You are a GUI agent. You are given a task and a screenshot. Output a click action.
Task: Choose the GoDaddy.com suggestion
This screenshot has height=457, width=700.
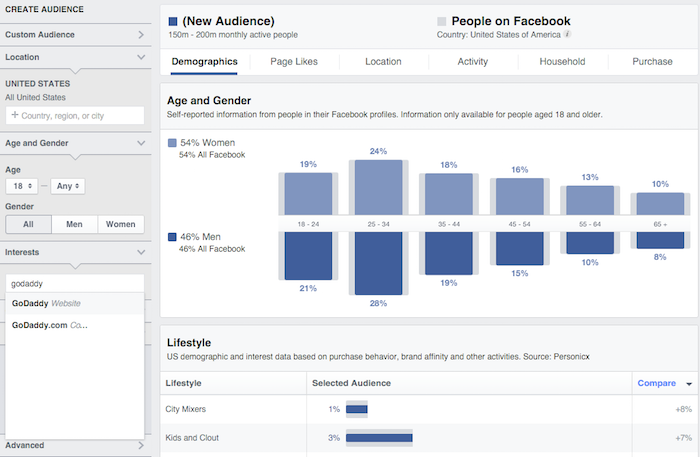point(75,325)
